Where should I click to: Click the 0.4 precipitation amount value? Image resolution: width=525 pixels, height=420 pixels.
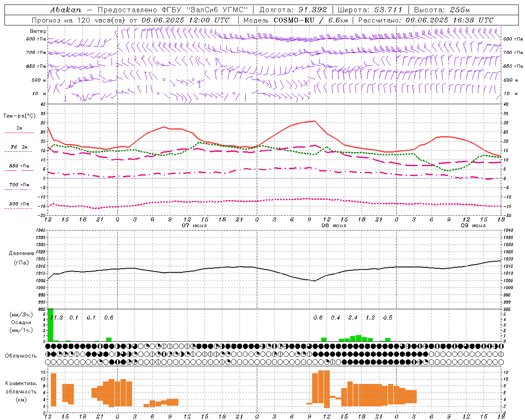coord(336,317)
